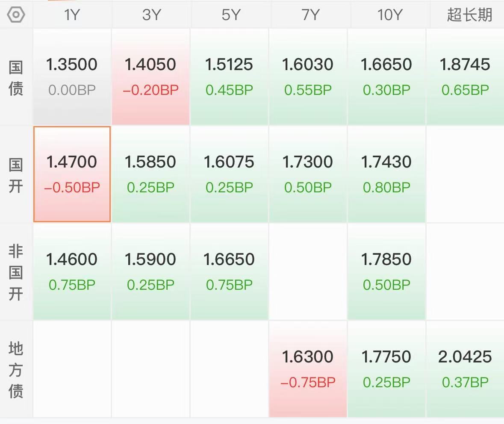Select the 10Y column header
504x424 pixels.
(389, 15)
